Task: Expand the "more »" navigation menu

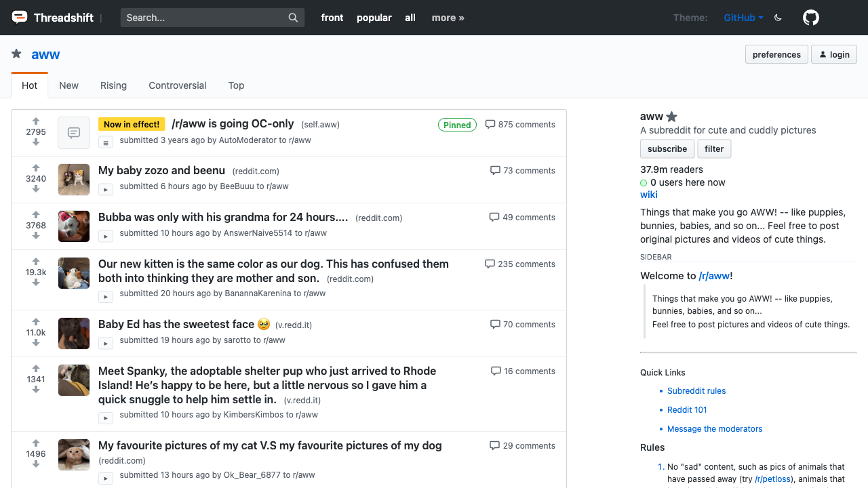Action: coord(448,18)
